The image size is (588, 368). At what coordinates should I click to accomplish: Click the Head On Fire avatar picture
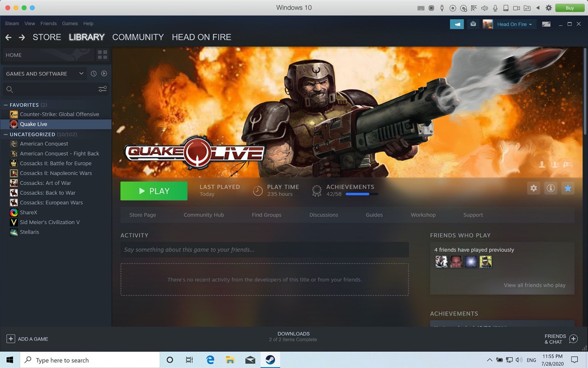pos(487,24)
